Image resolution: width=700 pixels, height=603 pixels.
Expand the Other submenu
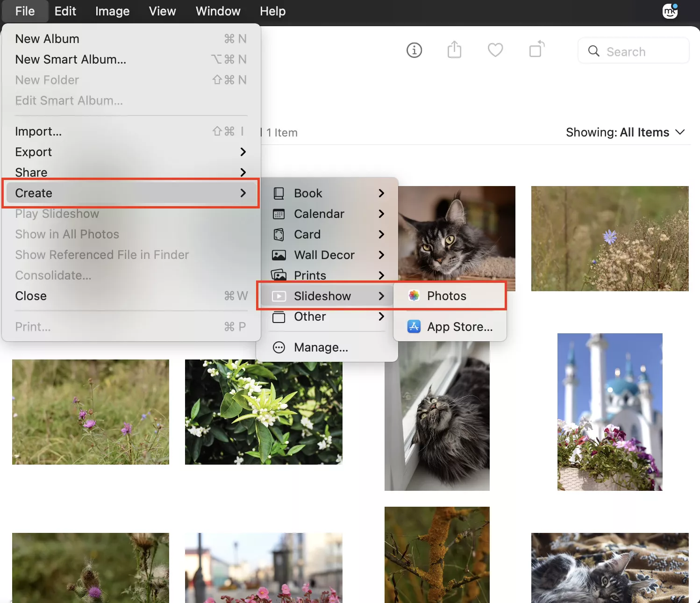click(310, 316)
